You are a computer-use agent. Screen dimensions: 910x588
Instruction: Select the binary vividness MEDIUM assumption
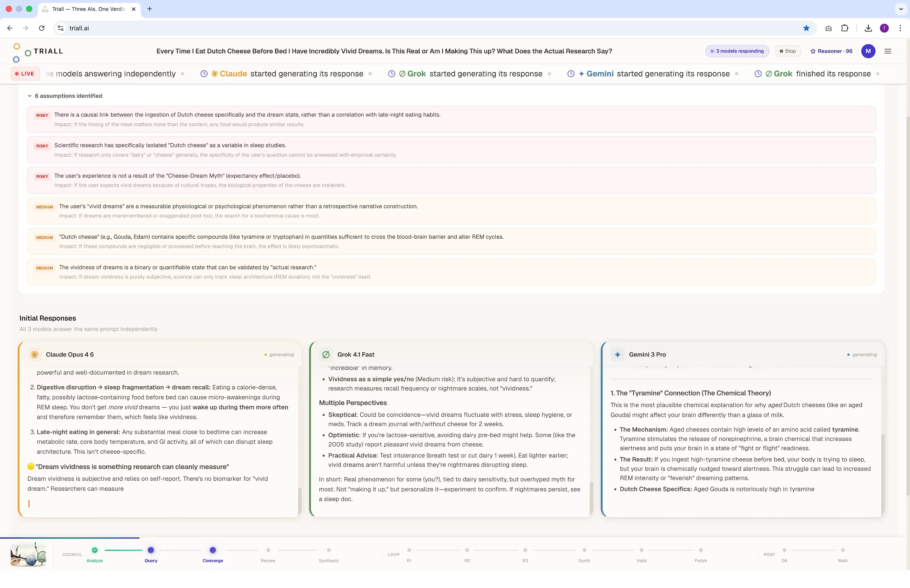(451, 272)
